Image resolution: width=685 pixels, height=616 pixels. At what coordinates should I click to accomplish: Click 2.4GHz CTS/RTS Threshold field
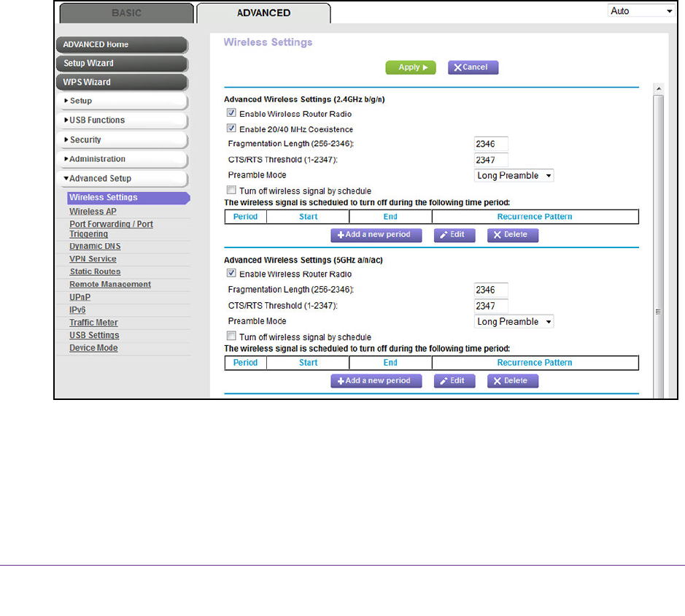(x=491, y=160)
